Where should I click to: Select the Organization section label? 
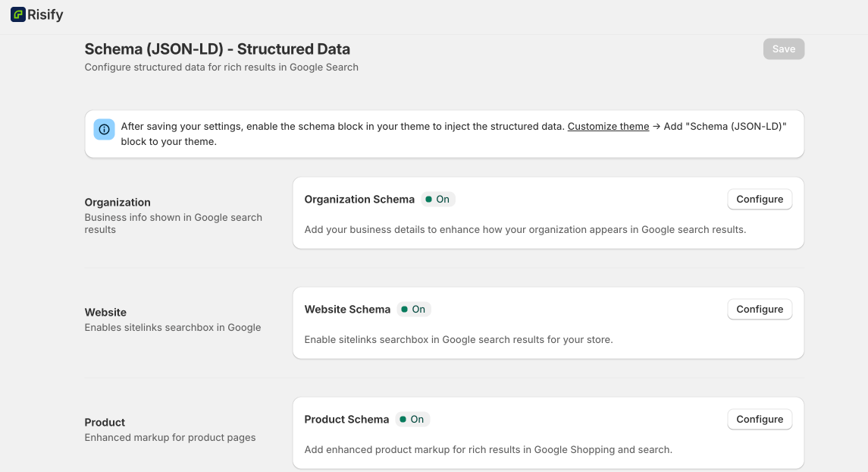pos(118,203)
